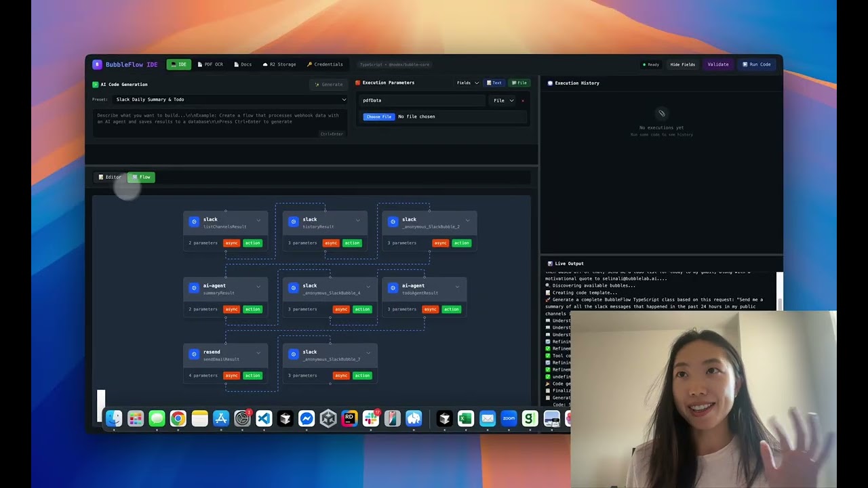The height and width of the screenshot is (488, 868).
Task: Toggle File field mode in Execution Parameters
Action: point(519,83)
